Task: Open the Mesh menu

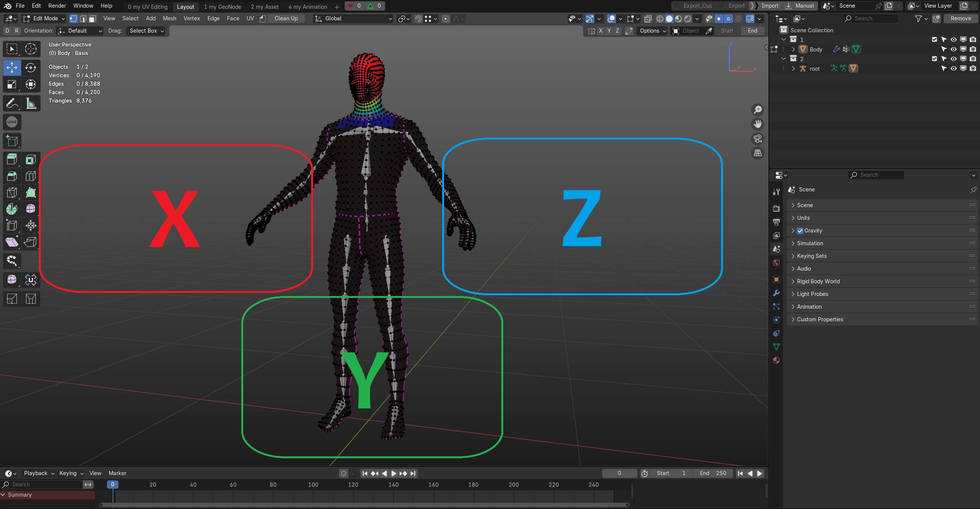Action: pyautogui.click(x=169, y=18)
